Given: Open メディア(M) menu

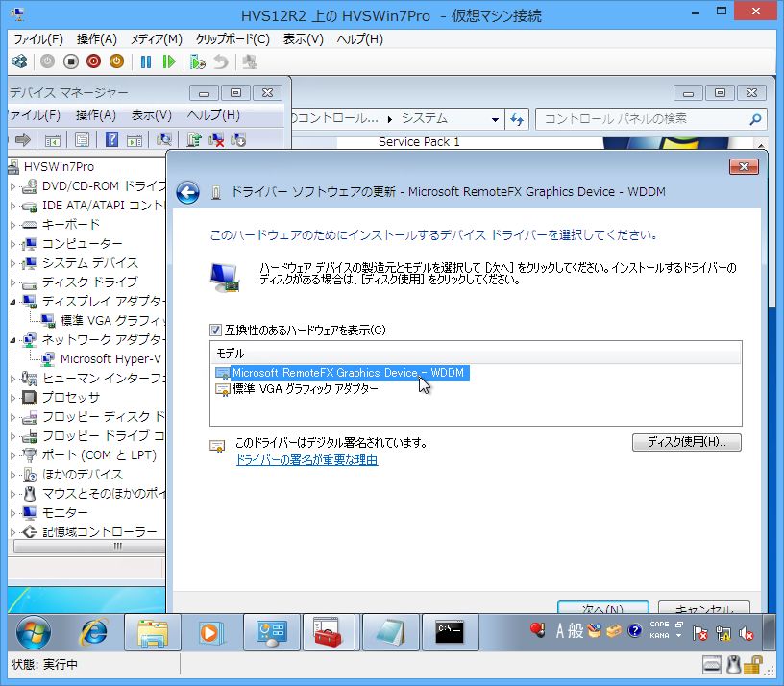Looking at the screenshot, I should point(157,39).
